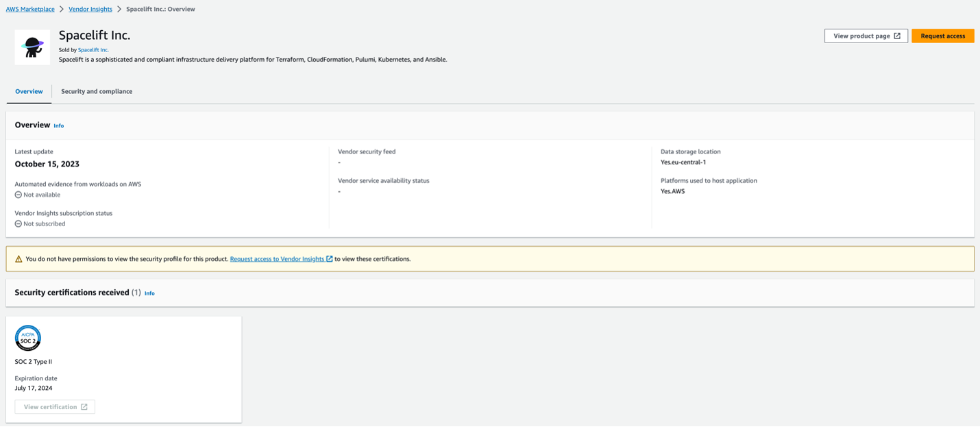This screenshot has height=429, width=980.
Task: Click the Spacelift astronaut logo
Action: (x=32, y=47)
